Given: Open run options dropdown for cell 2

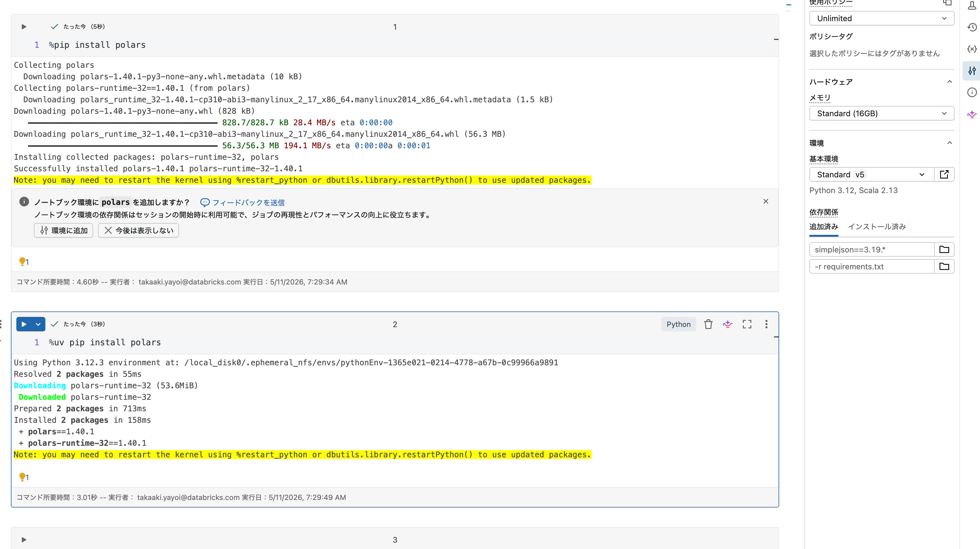Looking at the screenshot, I should click(38, 324).
